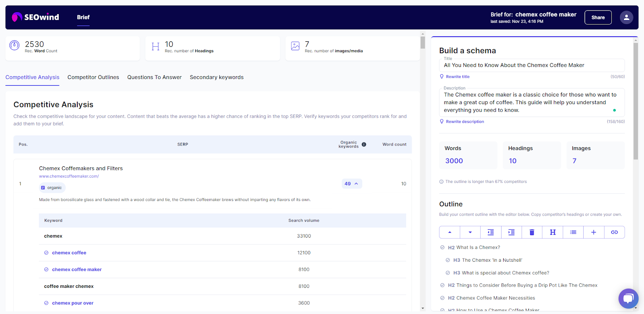Select 'H2 Things to Consider Before Buying' outline item

point(522,285)
